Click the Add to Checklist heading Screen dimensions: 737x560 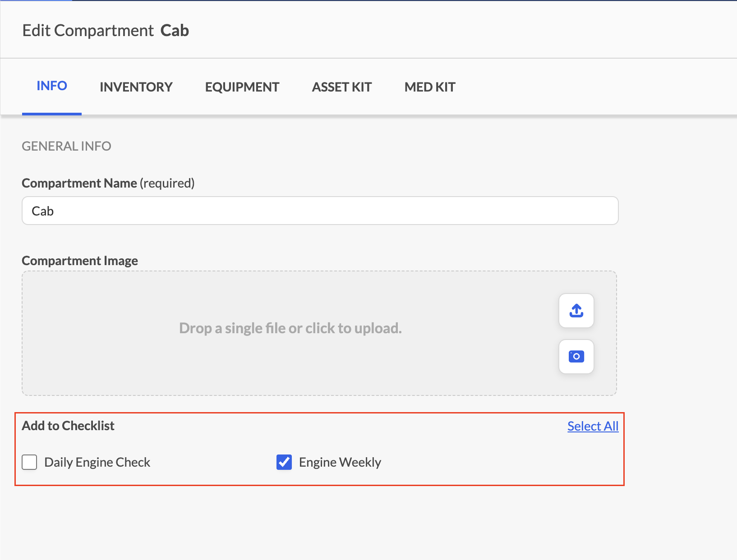pyautogui.click(x=68, y=426)
